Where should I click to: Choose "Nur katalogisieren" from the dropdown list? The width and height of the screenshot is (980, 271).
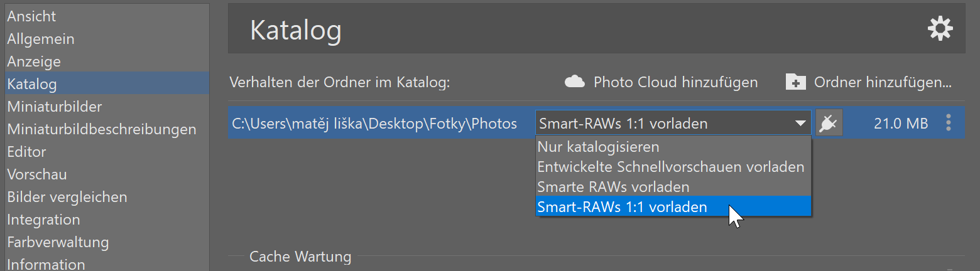pos(598,147)
